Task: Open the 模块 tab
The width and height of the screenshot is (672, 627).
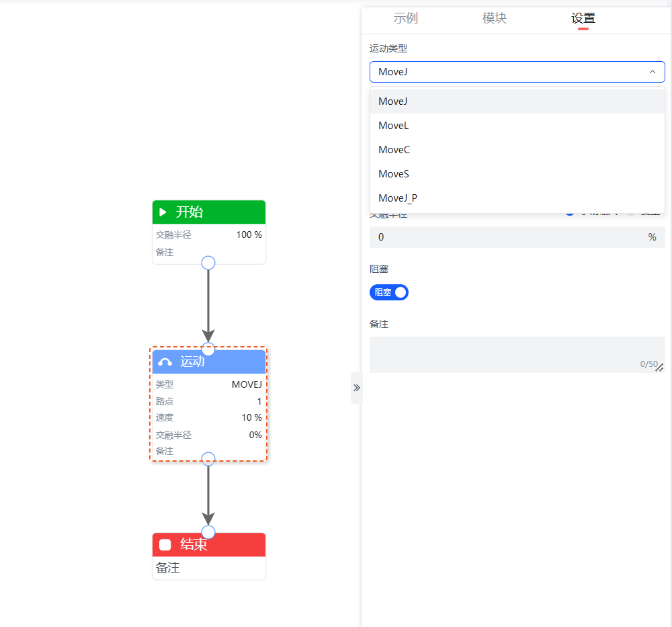Action: [495, 18]
